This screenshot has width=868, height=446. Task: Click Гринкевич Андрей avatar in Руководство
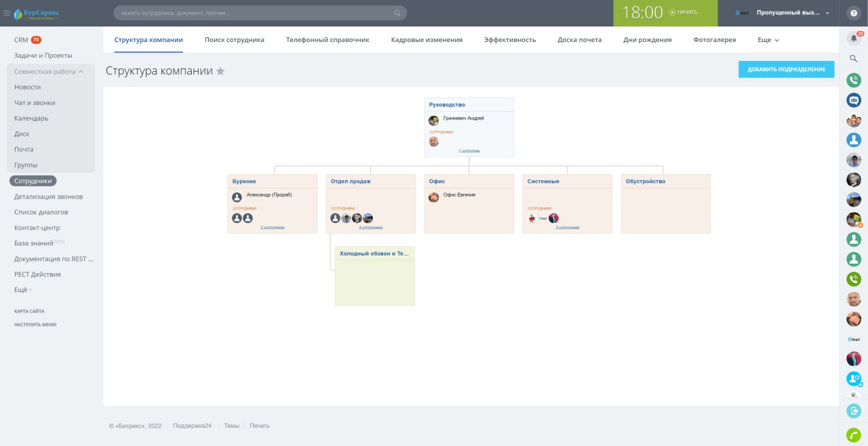coord(433,121)
